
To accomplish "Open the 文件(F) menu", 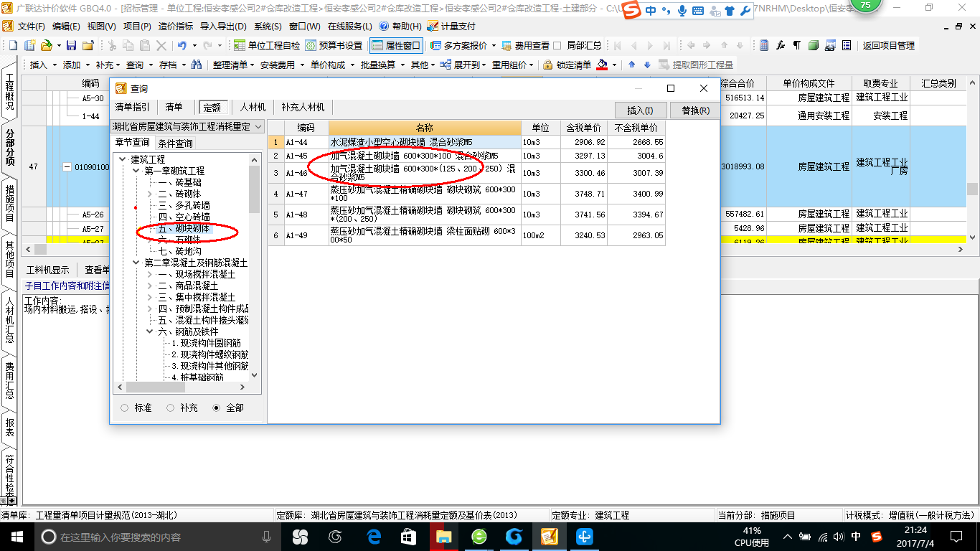I will point(31,26).
